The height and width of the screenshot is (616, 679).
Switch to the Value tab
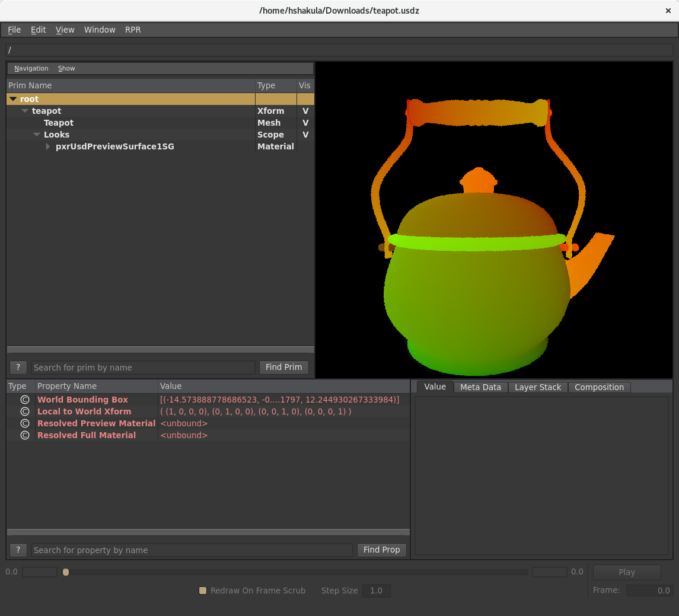point(435,387)
